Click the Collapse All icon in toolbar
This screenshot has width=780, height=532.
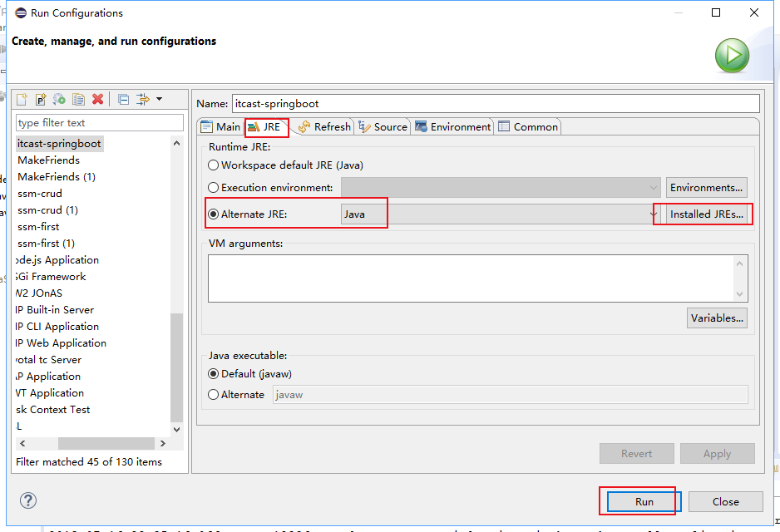[123, 100]
